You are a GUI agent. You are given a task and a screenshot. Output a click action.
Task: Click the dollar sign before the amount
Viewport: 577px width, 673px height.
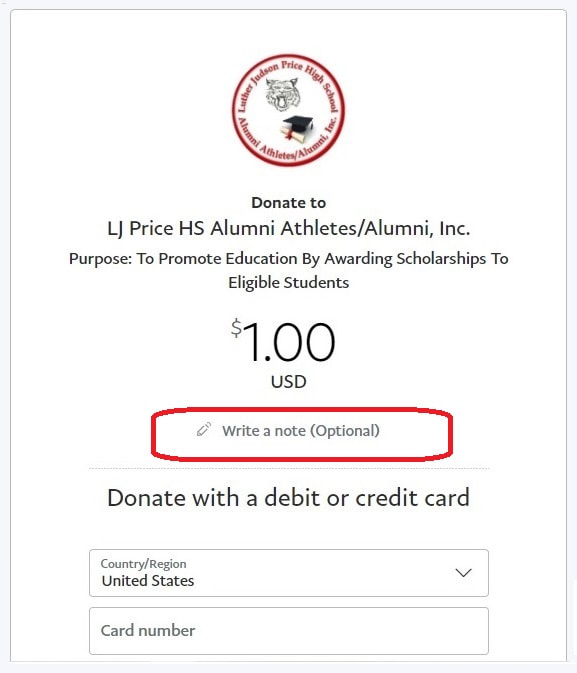236,328
